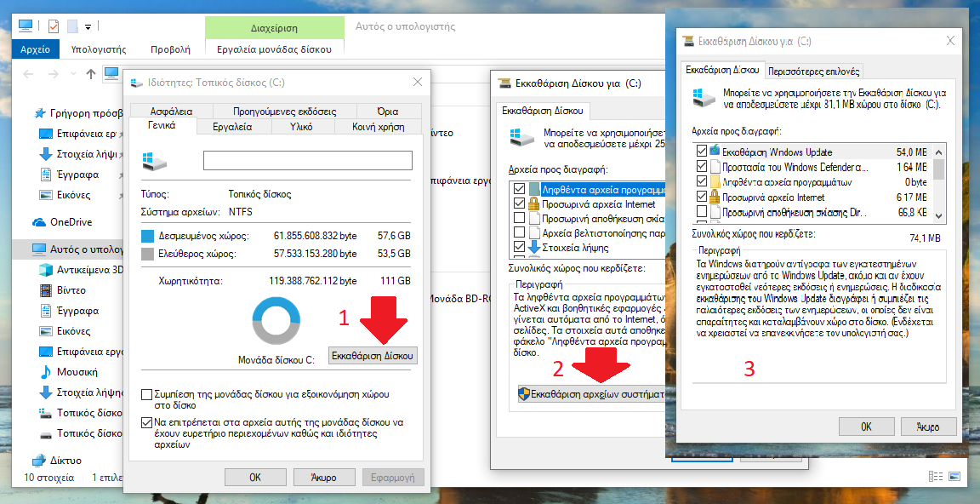Open the customize quick access toolbar dropdown
Viewport: 980px width, 504px height.
(x=88, y=27)
